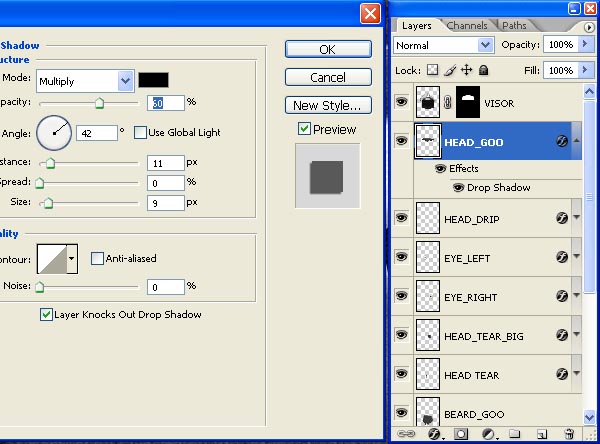
Task: Click Layers panel scroll down arrow
Action: (x=589, y=417)
